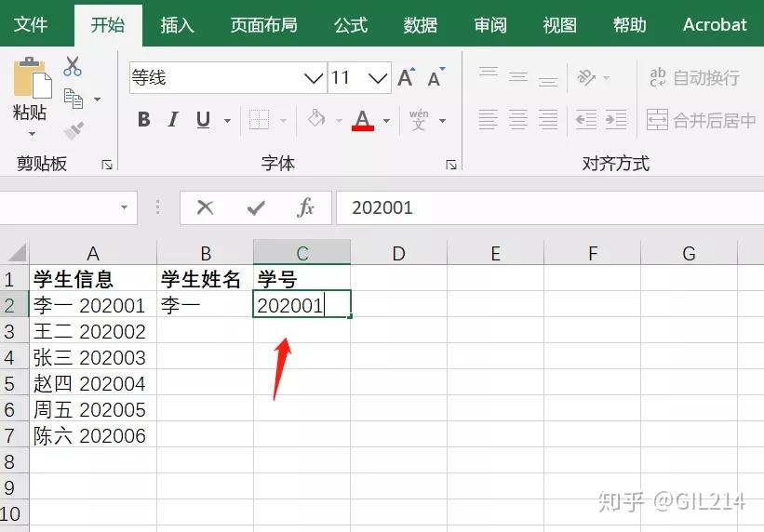Open the 公式 ribbon tab
This screenshot has width=764, height=532.
[x=350, y=24]
